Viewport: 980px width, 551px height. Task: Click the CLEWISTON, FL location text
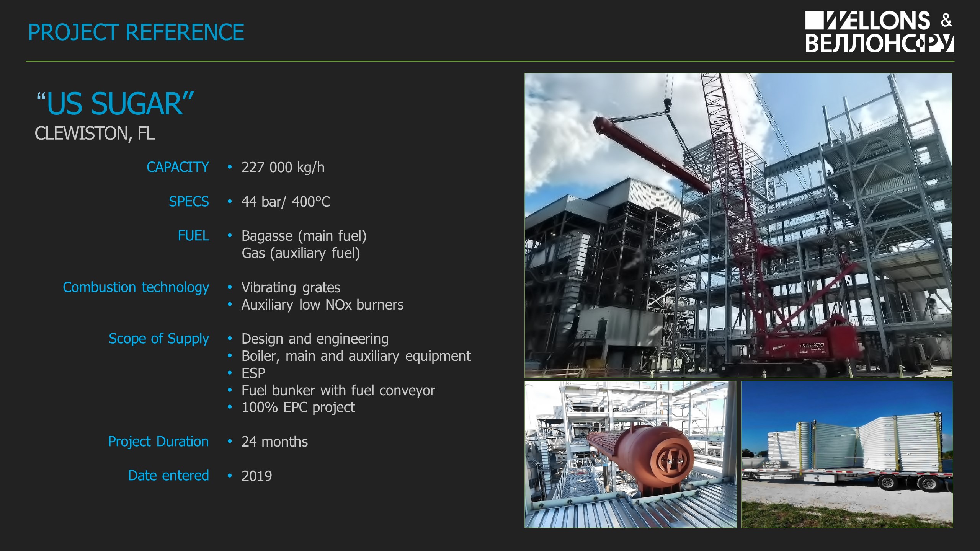95,134
